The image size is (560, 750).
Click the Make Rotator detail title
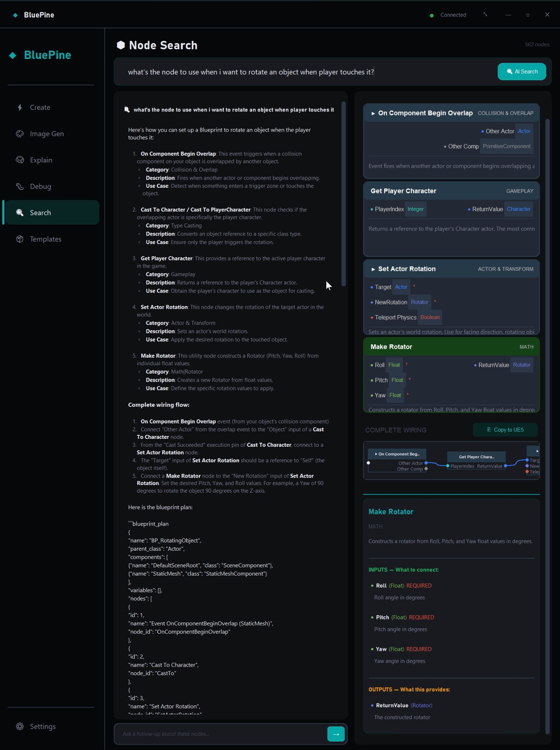coord(391,512)
